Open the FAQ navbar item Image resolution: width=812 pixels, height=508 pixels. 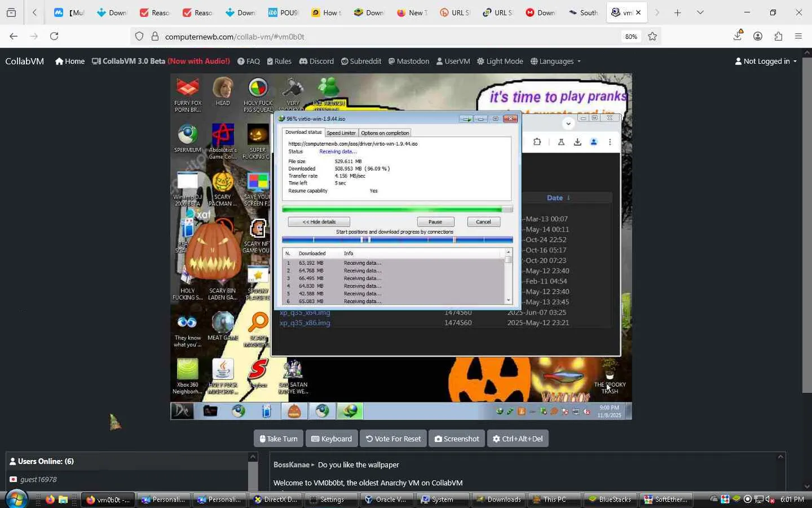tap(249, 61)
